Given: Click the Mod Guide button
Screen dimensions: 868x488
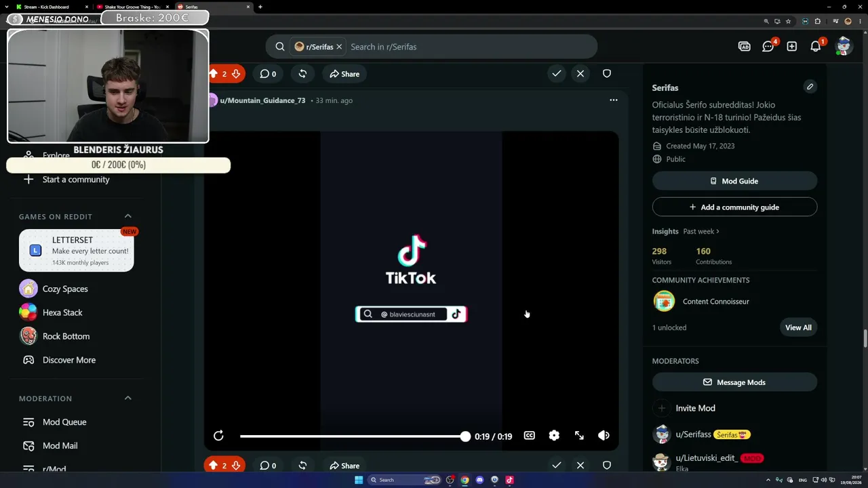Looking at the screenshot, I should [734, 181].
